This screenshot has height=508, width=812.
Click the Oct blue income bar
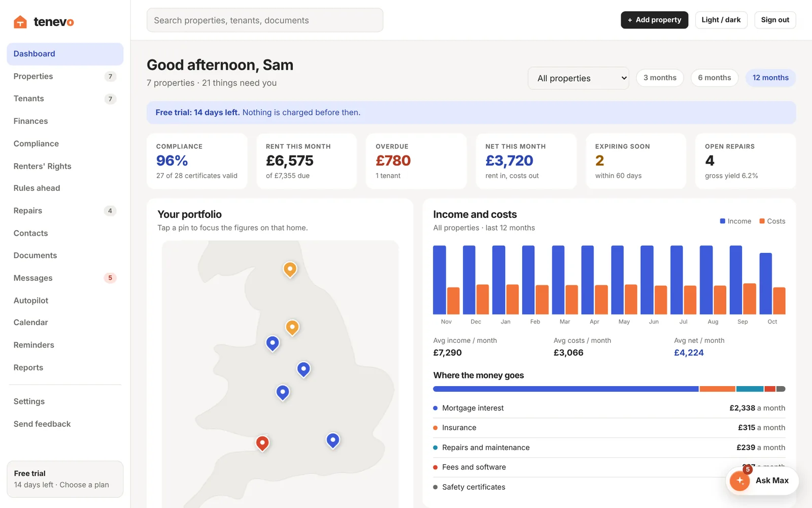pos(766,283)
